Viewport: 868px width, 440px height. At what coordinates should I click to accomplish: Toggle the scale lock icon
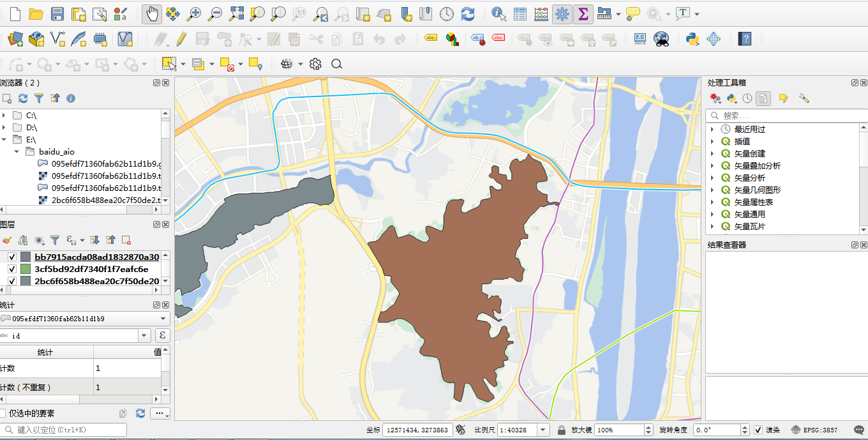point(562,430)
